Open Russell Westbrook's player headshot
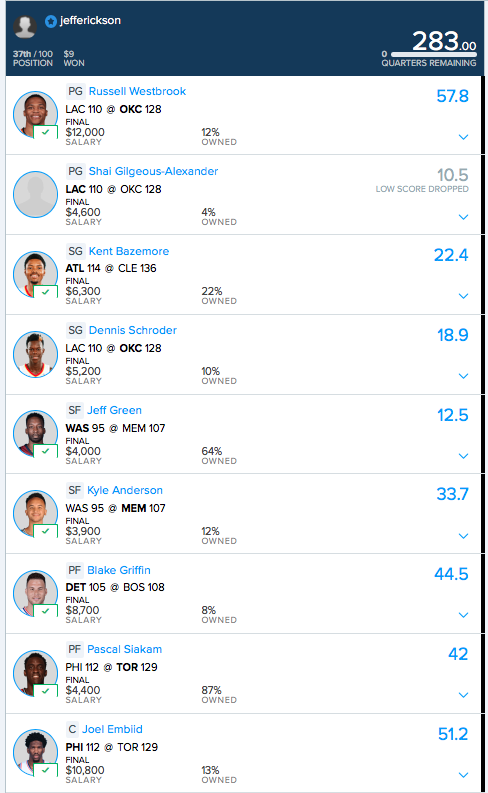This screenshot has height=793, width=488. click(x=35, y=114)
